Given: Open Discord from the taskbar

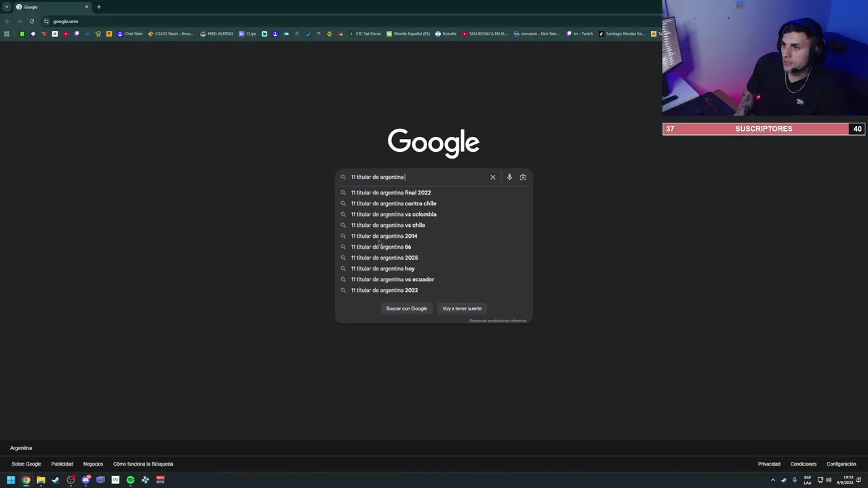Looking at the screenshot, I should (x=85, y=480).
